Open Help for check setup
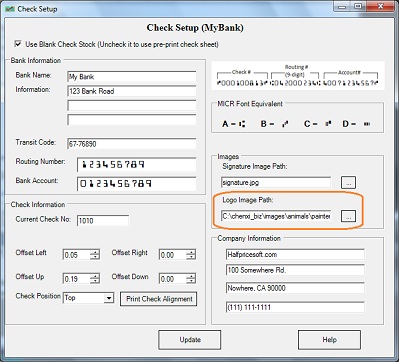 click(x=329, y=340)
